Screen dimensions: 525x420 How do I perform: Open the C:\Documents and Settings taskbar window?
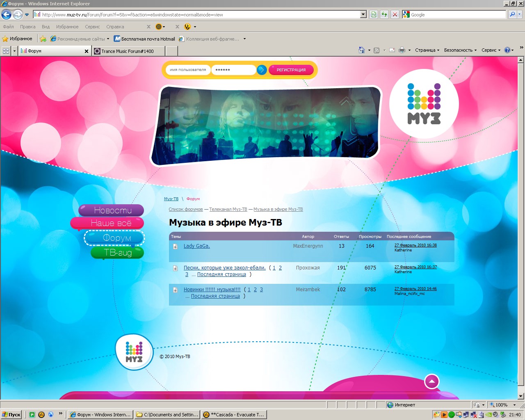pyautogui.click(x=167, y=415)
